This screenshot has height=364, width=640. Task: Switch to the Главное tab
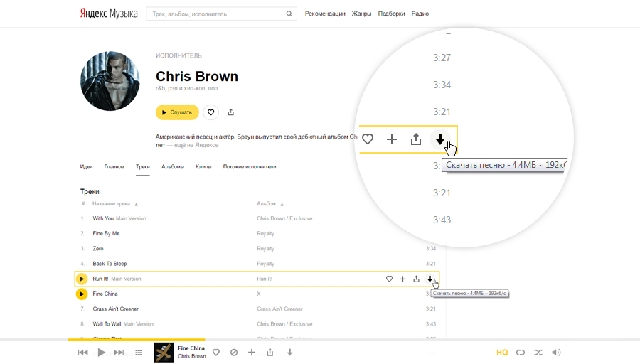click(114, 166)
